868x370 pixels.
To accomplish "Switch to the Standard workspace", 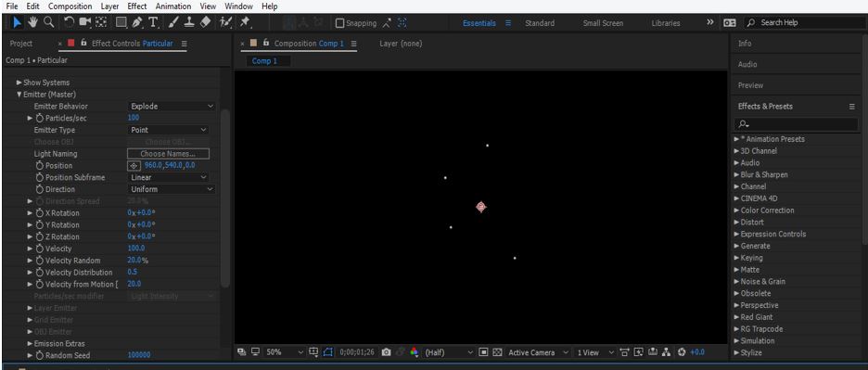I will (x=540, y=23).
